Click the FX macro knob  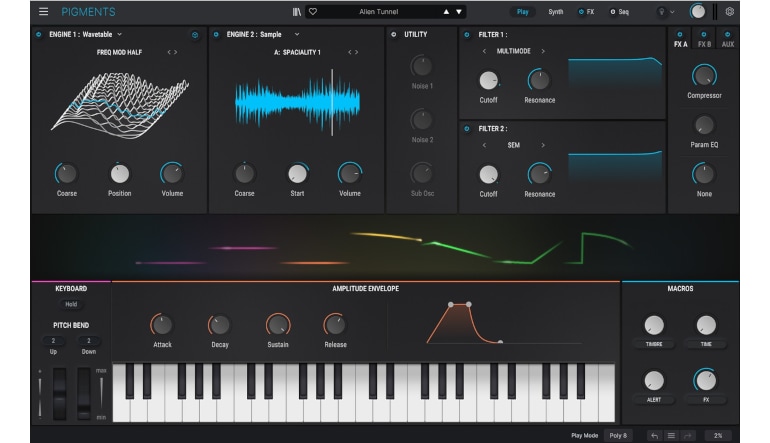pyautogui.click(x=706, y=381)
